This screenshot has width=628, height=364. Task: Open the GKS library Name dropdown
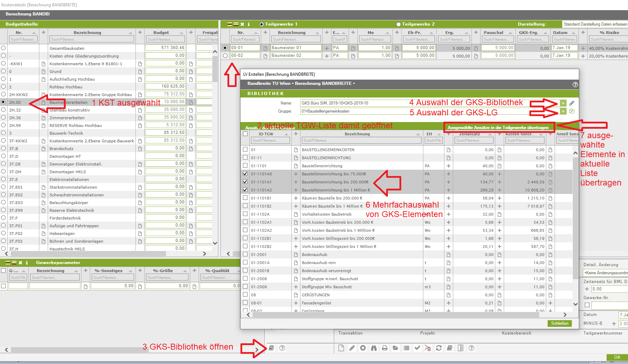(563, 103)
